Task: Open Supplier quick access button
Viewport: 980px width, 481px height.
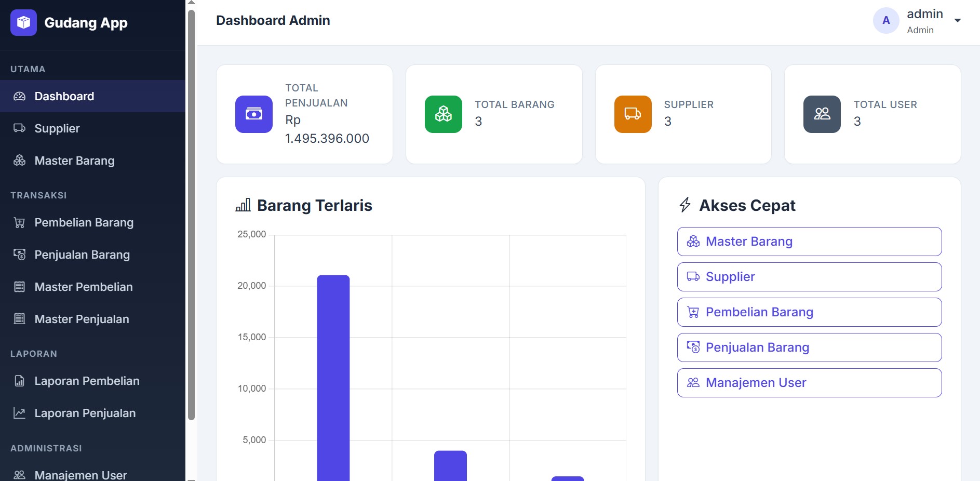Action: pos(809,277)
